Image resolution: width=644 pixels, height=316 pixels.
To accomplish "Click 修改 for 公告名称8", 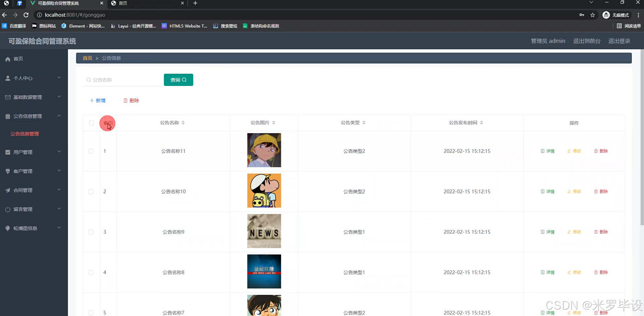I will point(574,272).
